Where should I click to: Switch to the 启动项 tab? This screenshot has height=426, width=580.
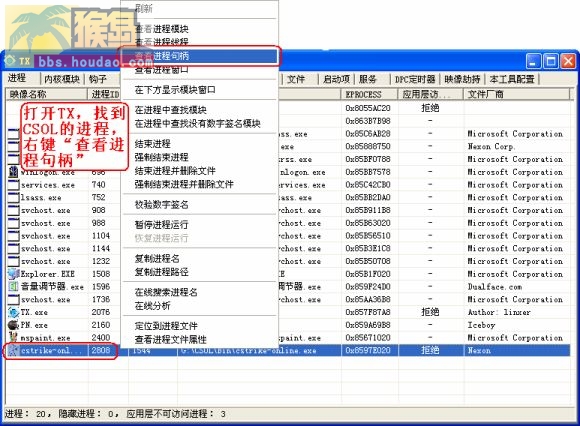coord(336,79)
